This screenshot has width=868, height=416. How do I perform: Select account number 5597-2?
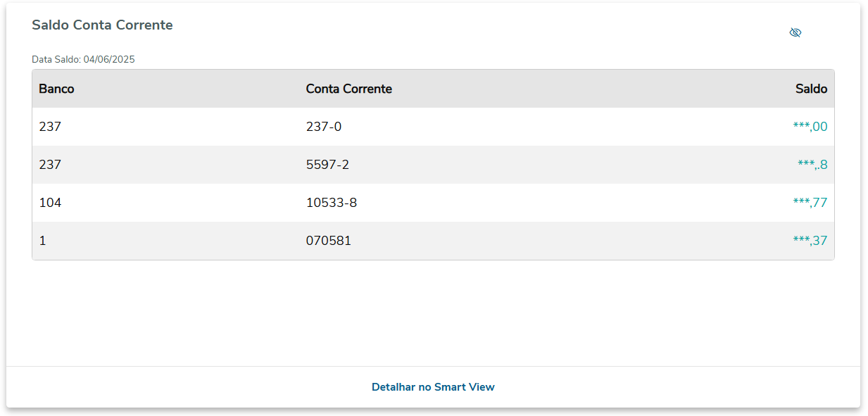[x=327, y=165]
